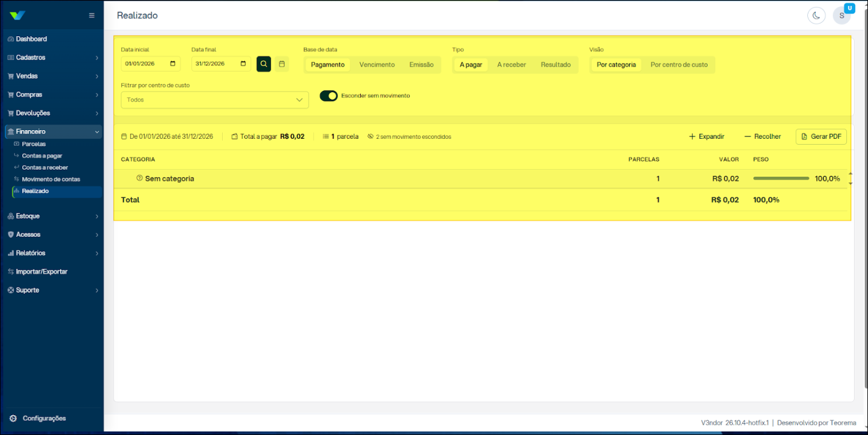
Task: Expand the Compras menu
Action: pos(52,94)
